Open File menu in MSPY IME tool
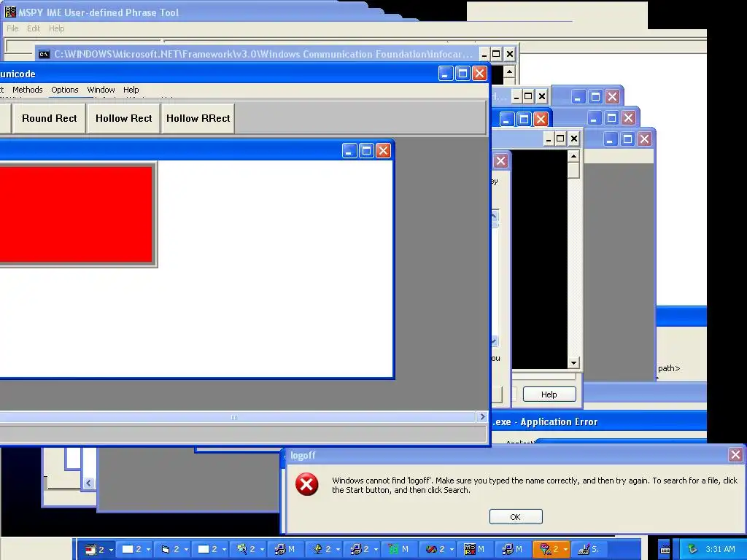 12,28
